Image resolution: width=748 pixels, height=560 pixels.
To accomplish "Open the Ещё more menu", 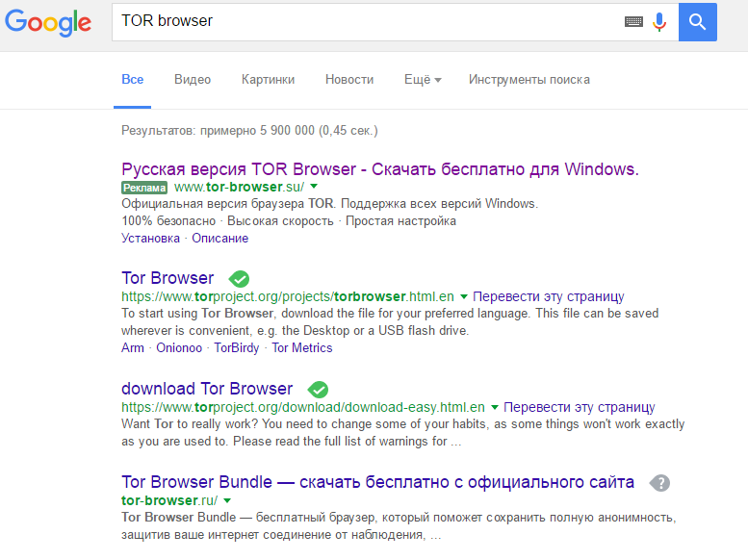I will pos(423,80).
